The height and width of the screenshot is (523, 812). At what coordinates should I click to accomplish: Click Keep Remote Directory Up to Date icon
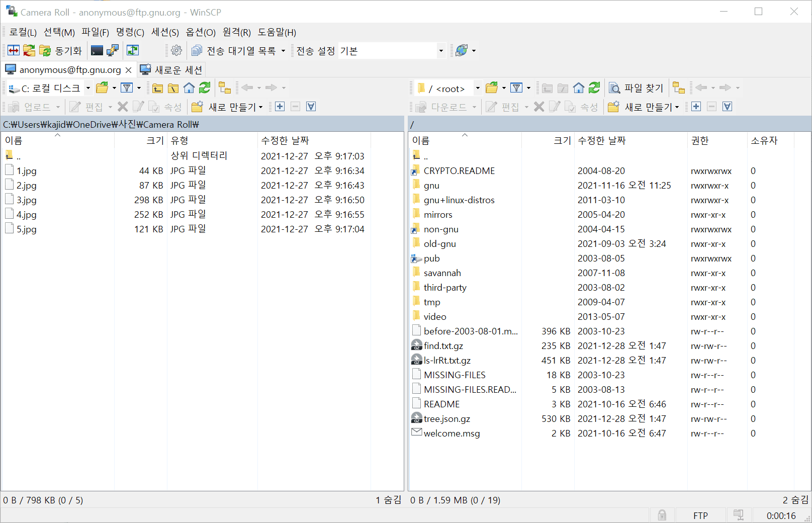coord(133,50)
